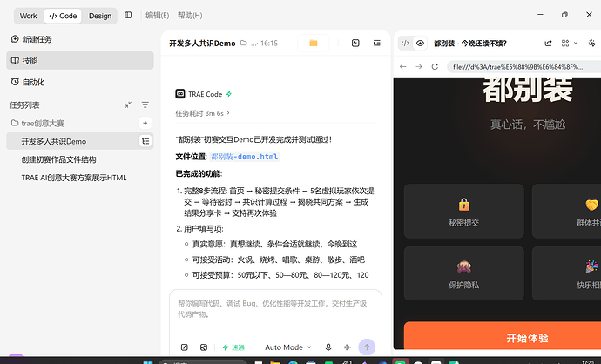The height and width of the screenshot is (364, 601).
Task: Click the 任务列表 heading
Action: tap(24, 105)
